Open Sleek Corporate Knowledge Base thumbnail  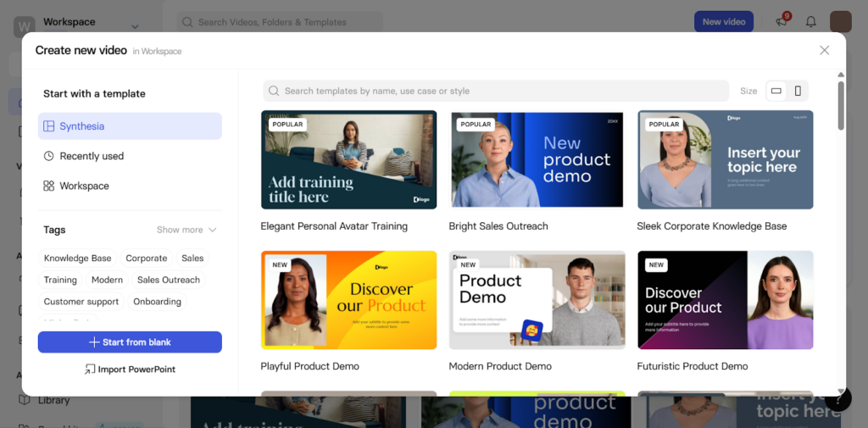tap(726, 159)
